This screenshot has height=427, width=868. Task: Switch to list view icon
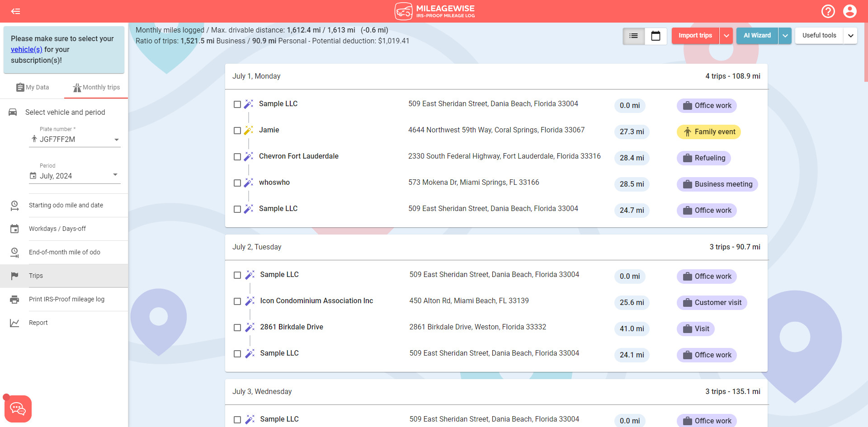[x=634, y=36]
